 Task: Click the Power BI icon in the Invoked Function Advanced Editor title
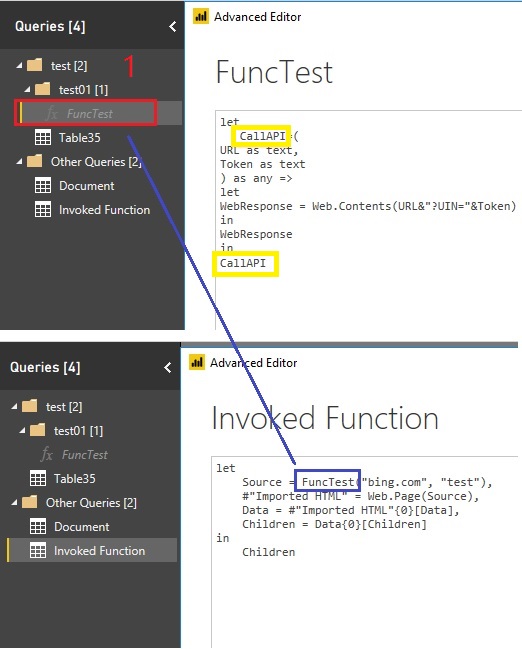[x=197, y=362]
